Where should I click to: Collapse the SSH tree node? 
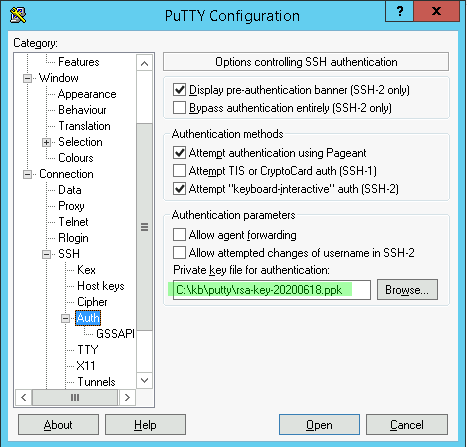coord(46,255)
